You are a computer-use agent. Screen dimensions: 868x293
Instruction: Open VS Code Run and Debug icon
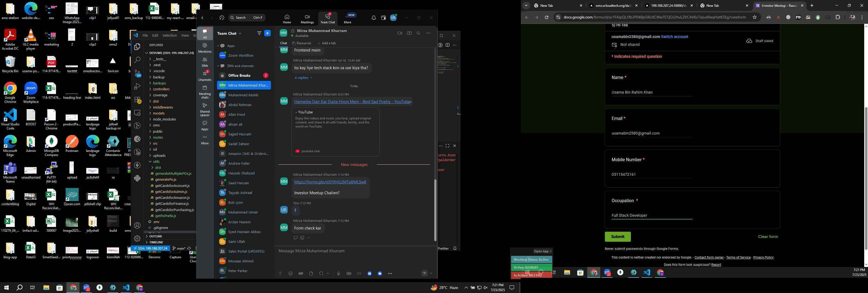coord(137,86)
